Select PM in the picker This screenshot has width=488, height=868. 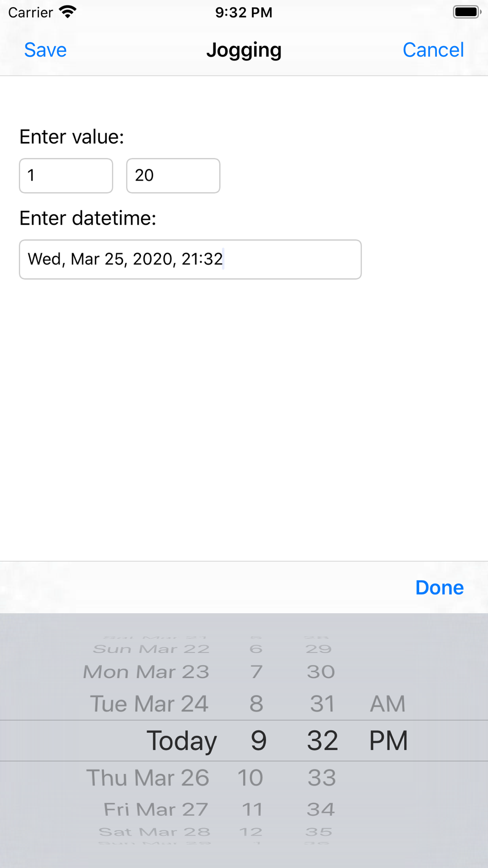388,741
